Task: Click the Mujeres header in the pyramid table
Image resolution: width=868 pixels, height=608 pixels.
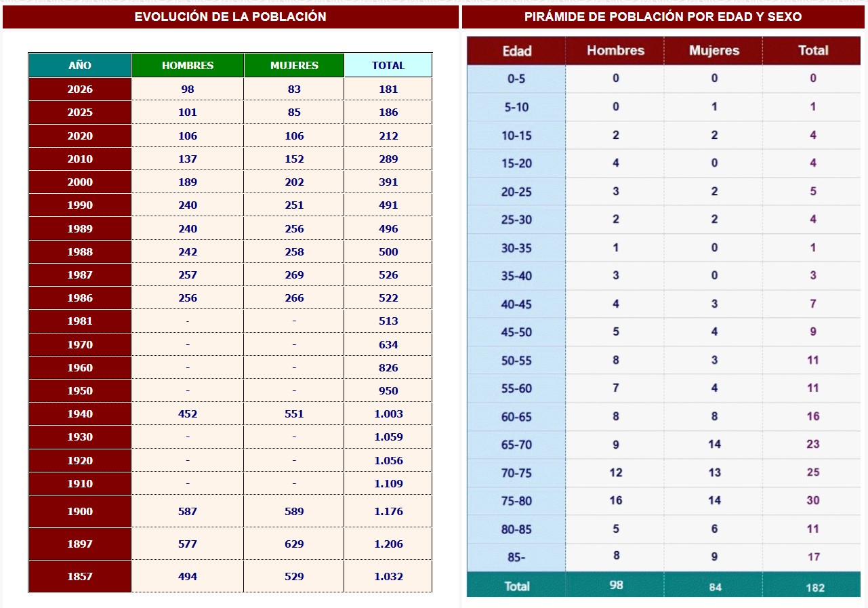Action: [714, 51]
